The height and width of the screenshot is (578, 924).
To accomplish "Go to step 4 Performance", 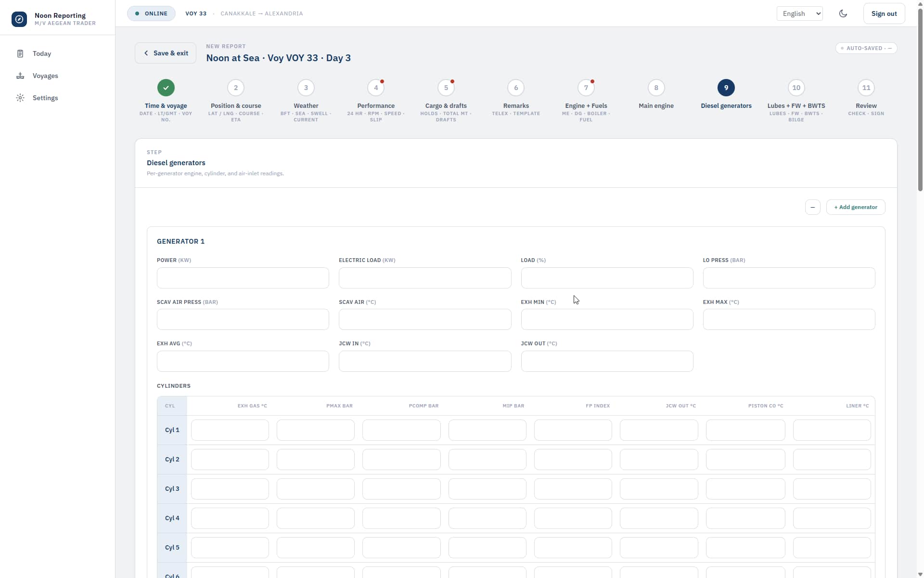I will [x=376, y=88].
